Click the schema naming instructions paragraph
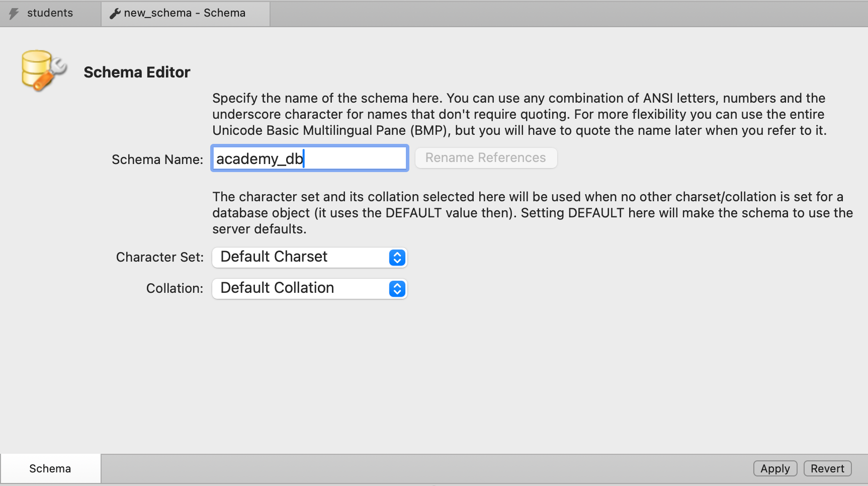 [x=518, y=114]
